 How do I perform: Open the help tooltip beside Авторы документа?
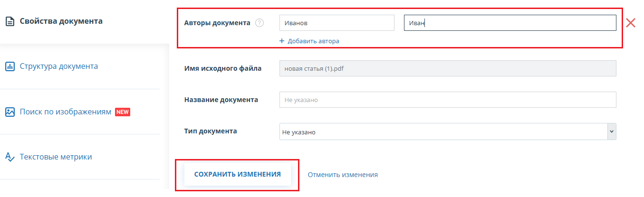tap(259, 23)
